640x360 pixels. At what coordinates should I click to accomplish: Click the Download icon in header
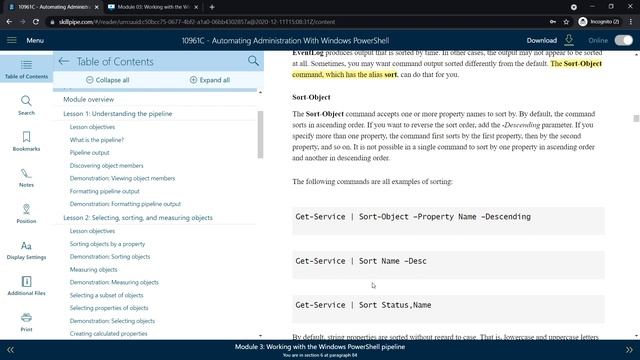pyautogui.click(x=569, y=40)
